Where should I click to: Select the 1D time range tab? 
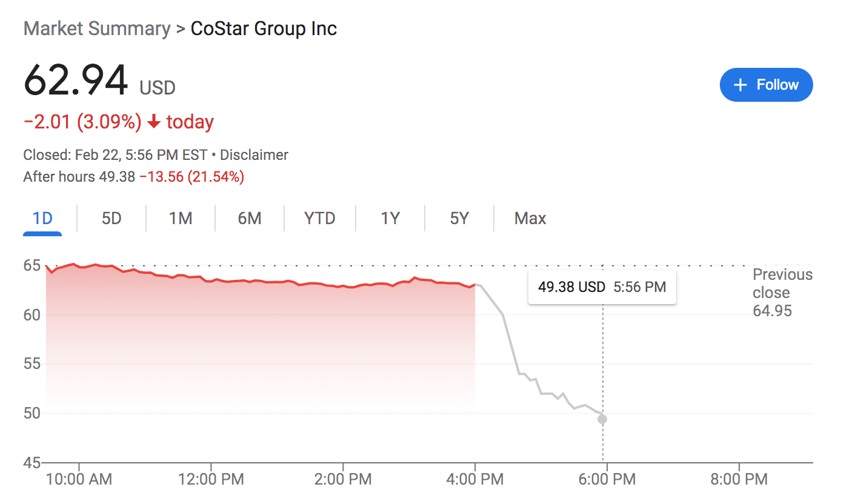(42, 218)
